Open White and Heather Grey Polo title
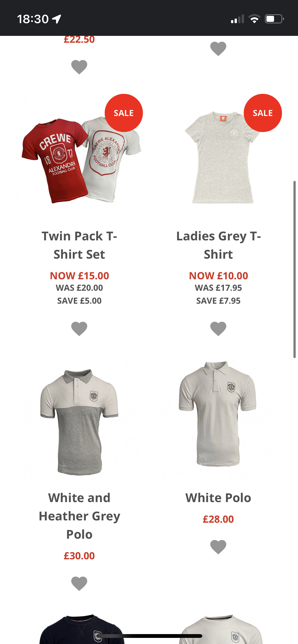The image size is (298, 644). tap(79, 516)
